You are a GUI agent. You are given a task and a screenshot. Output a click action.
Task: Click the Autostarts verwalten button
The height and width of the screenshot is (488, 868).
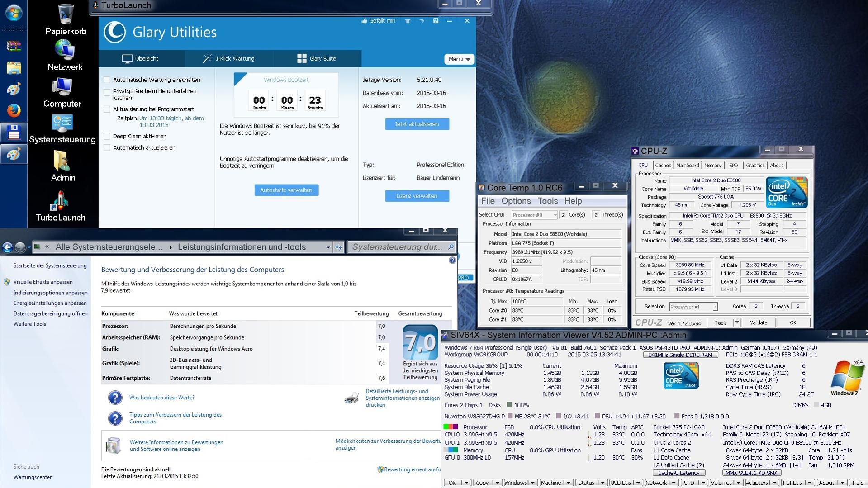tap(286, 190)
